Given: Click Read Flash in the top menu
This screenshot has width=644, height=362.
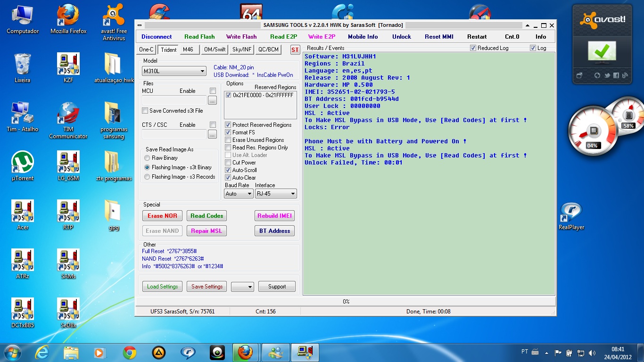Looking at the screenshot, I should pos(199,37).
